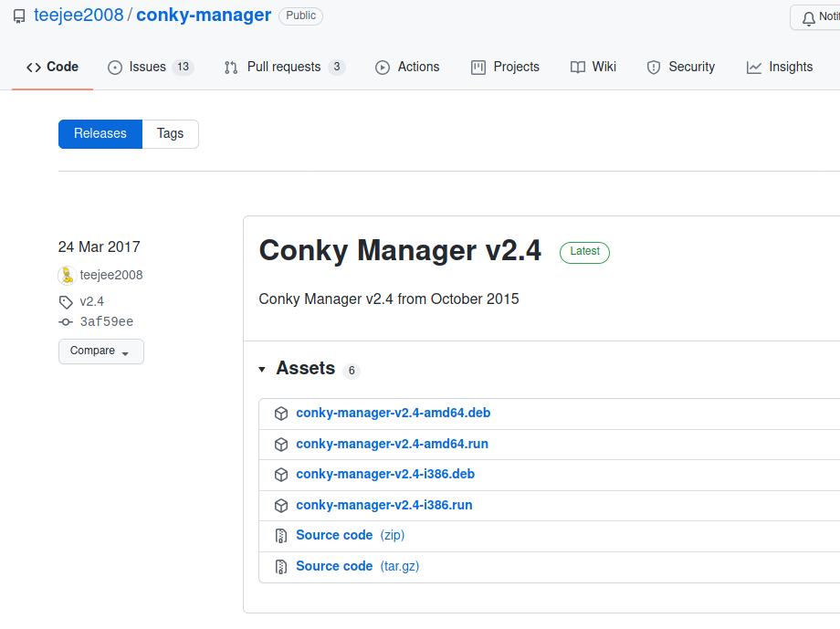This screenshot has height=629, width=840.
Task: View commit 3af59ee
Action: pyautogui.click(x=107, y=322)
